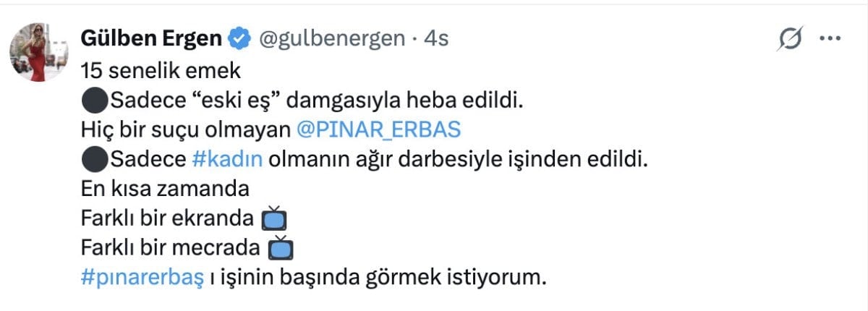Click the "En kısa zamanda" text line
This screenshot has height=311, width=868.
165,188
